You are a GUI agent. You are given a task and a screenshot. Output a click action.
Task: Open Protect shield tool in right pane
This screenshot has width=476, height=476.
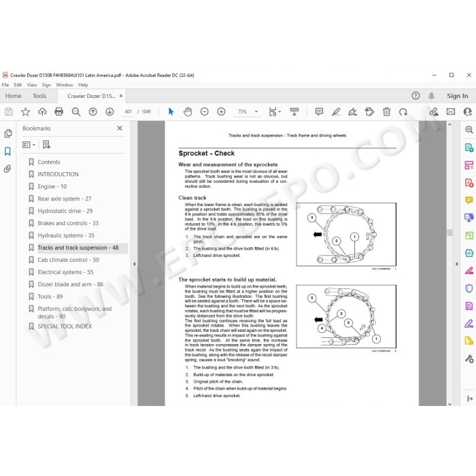tap(469, 288)
